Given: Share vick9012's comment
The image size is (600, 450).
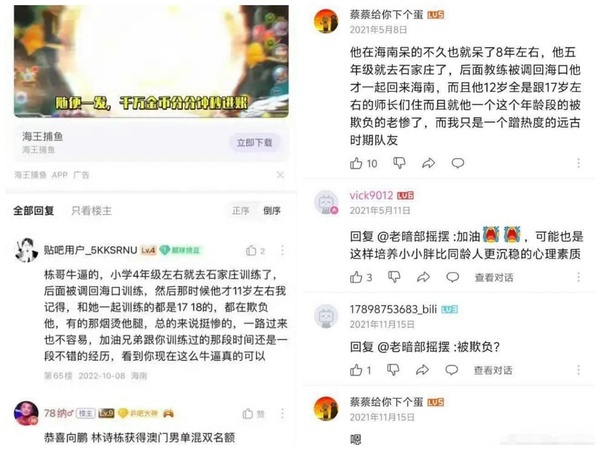Looking at the screenshot, I should (x=423, y=277).
